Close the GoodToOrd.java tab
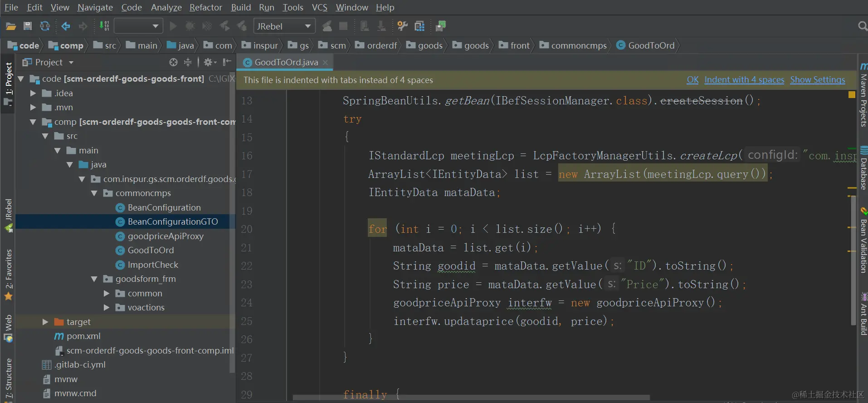 click(325, 63)
